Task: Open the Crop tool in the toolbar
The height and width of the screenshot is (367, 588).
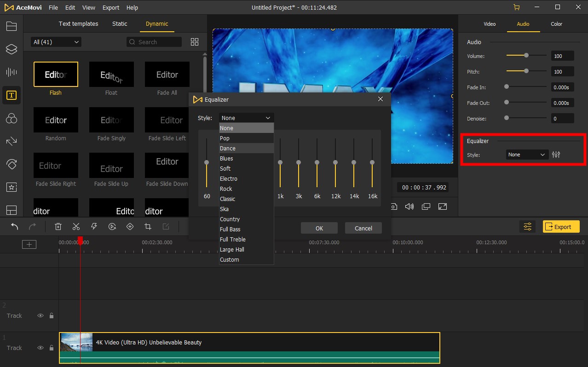Action: pyautogui.click(x=148, y=226)
